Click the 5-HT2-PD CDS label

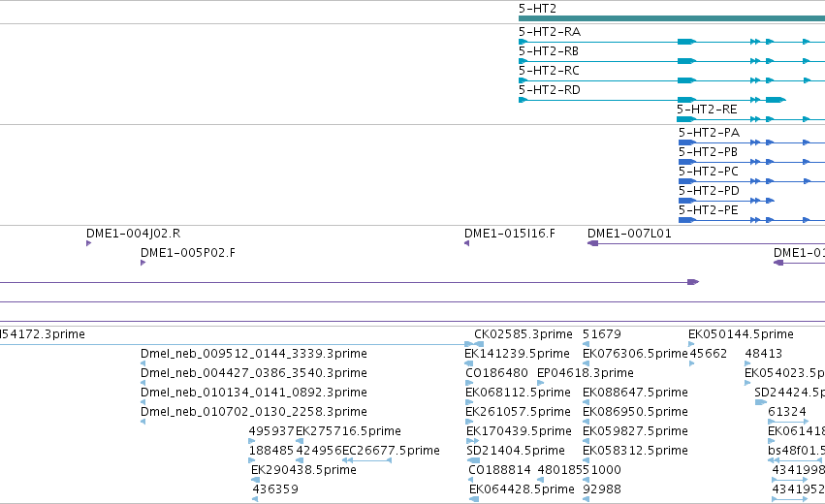[x=709, y=192]
